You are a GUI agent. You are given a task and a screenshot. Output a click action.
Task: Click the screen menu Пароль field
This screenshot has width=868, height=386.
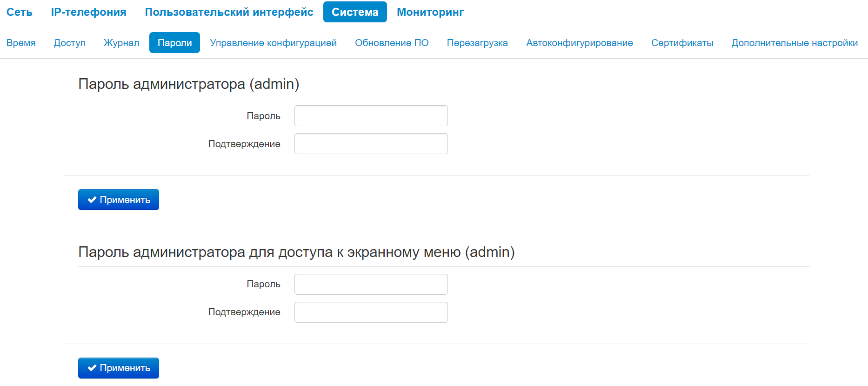tap(371, 284)
